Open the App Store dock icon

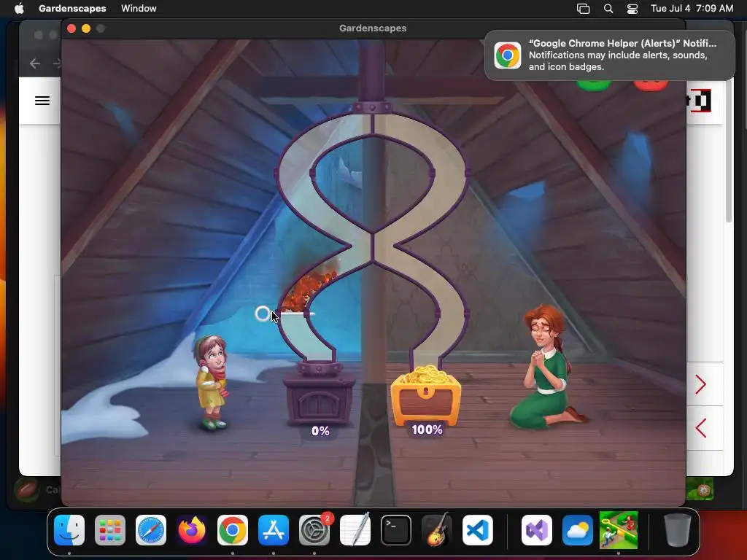pyautogui.click(x=274, y=529)
